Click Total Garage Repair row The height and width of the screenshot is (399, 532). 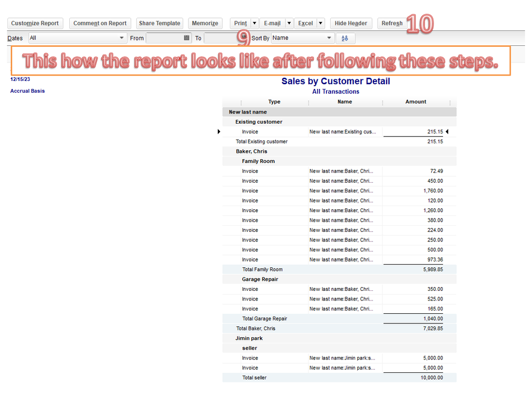point(339,319)
